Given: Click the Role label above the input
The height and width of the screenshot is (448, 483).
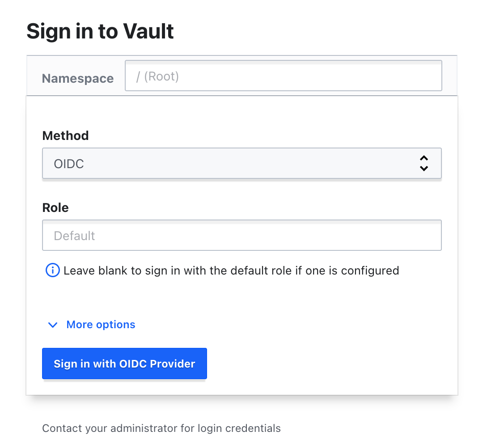Looking at the screenshot, I should pos(55,207).
